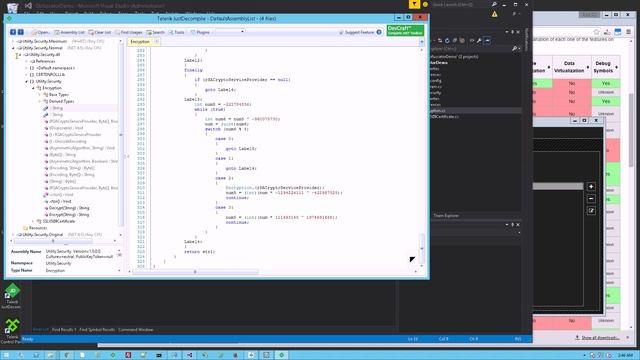The height and width of the screenshot is (360, 640).
Task: Open the Telerik Control Panel desktop shortcut
Action: 12,331
